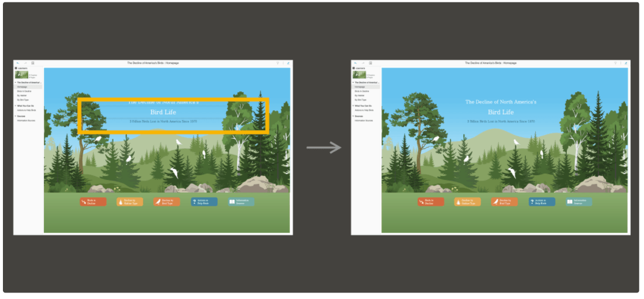Click the red 'Birds in Decline' button in left window
644x299 pixels.
93,202
